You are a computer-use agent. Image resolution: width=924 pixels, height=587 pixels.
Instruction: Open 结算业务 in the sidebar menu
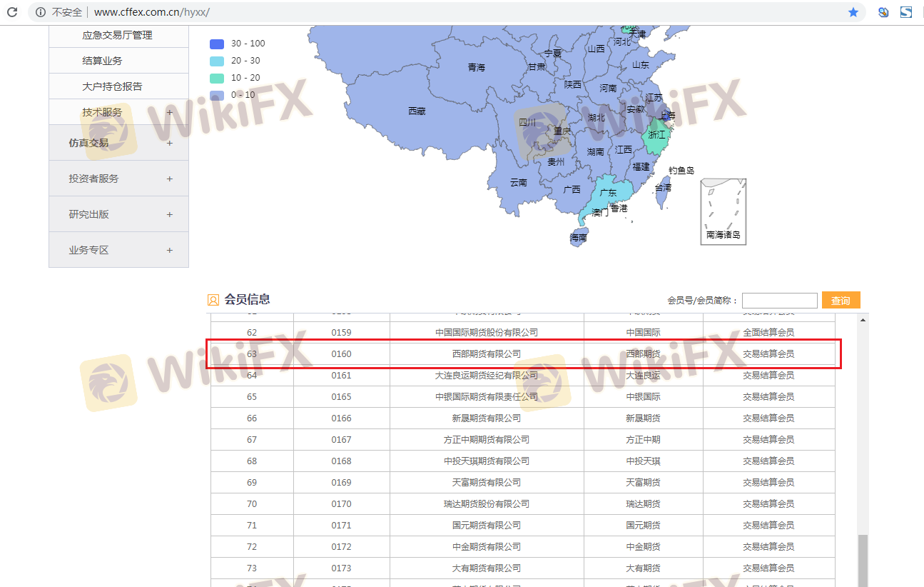102,61
